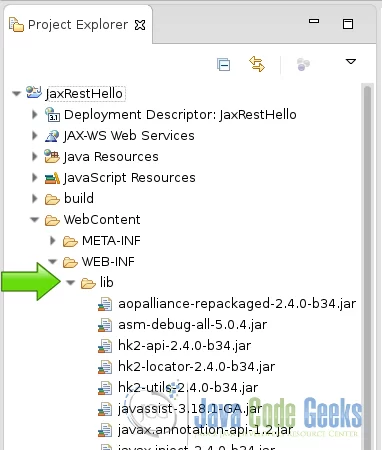This screenshot has width=382, height=450.
Task: Select the Java Resources item
Action: pyautogui.click(x=111, y=157)
